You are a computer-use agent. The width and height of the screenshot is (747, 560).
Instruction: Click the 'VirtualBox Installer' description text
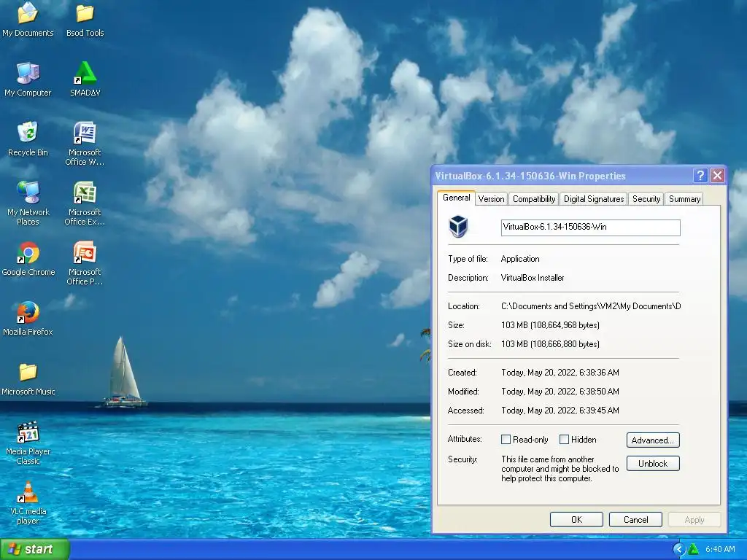(532, 278)
